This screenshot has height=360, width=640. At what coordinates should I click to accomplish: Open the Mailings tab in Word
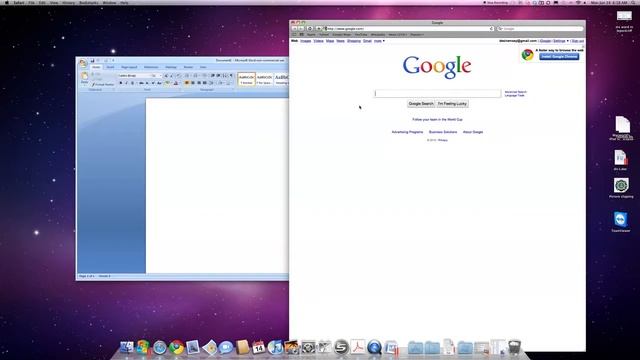tap(171, 67)
